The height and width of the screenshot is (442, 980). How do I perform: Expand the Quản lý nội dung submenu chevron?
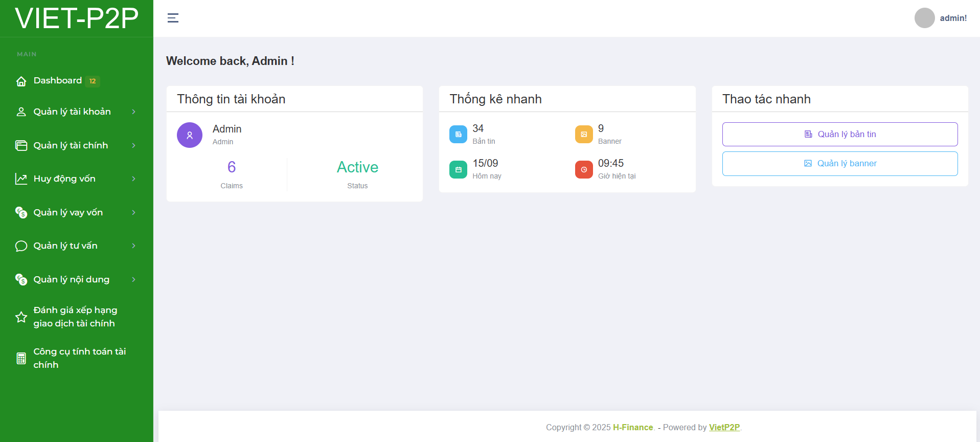(x=134, y=280)
